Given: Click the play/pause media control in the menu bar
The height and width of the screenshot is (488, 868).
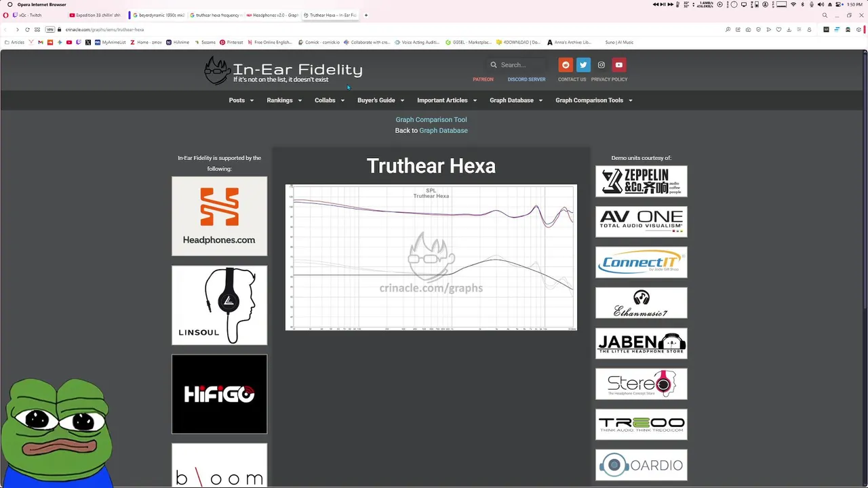Looking at the screenshot, I should coord(663,5).
